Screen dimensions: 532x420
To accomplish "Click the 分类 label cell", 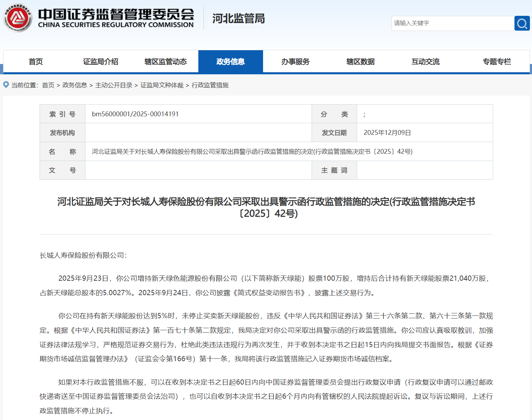I will pos(334,114).
